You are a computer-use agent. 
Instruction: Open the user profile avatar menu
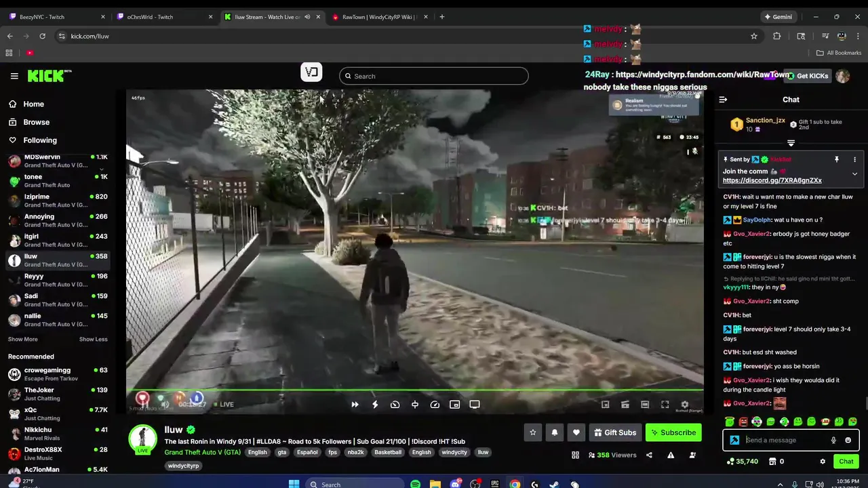(843, 76)
